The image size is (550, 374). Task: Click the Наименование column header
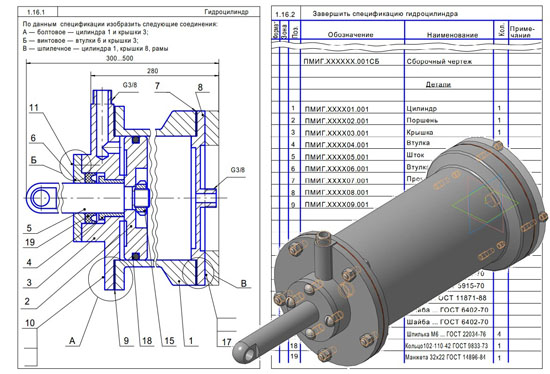coord(452,35)
